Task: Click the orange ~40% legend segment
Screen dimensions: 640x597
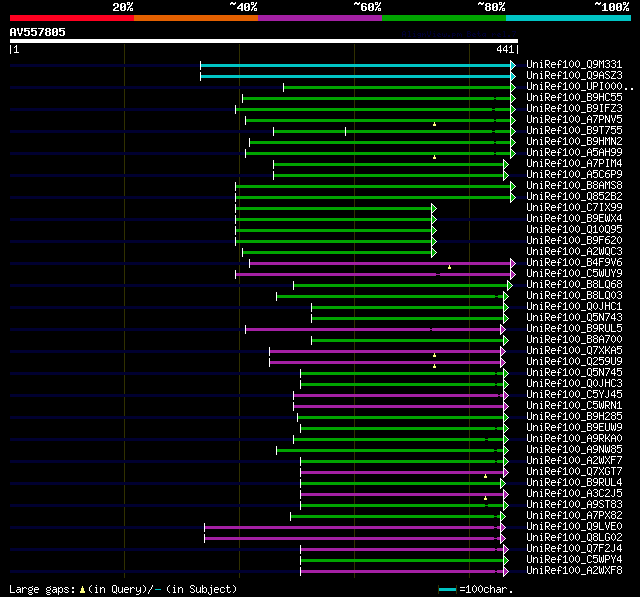Action: click(196, 18)
